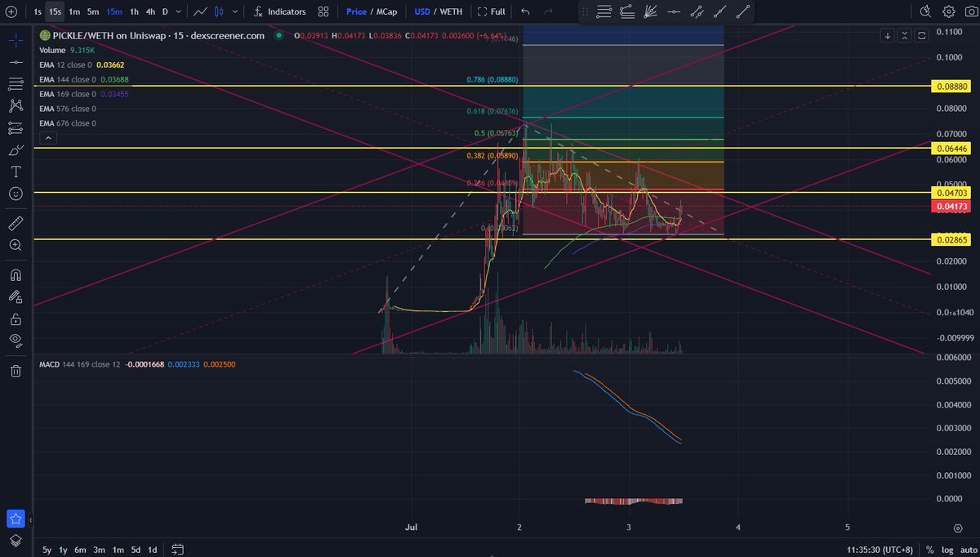Set date range to 6m

click(x=80, y=549)
